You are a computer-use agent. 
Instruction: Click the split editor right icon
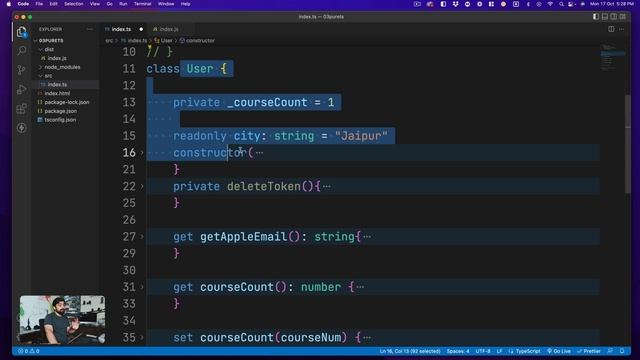(x=611, y=29)
